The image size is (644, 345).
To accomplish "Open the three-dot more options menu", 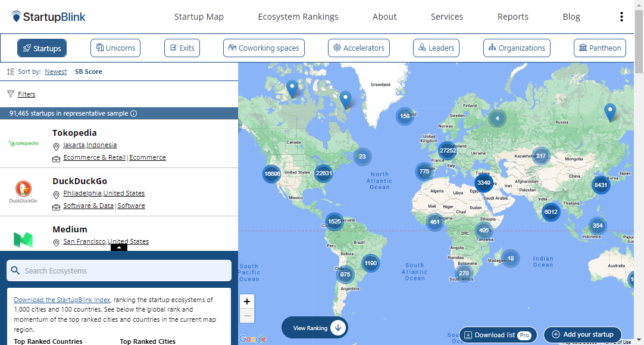I will click(x=621, y=17).
